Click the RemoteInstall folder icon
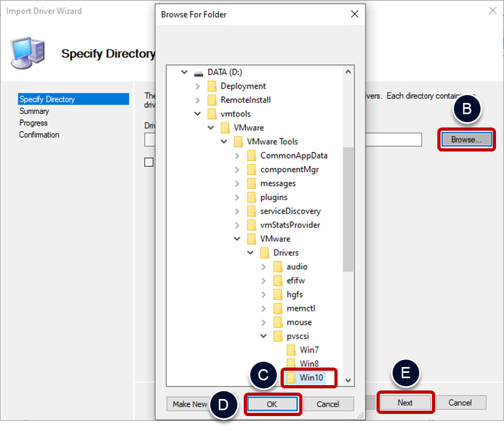 (x=212, y=100)
